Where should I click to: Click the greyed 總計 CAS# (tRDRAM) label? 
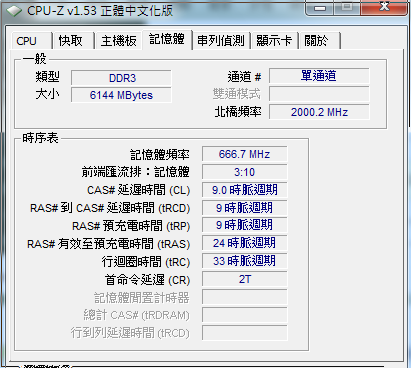136,315
